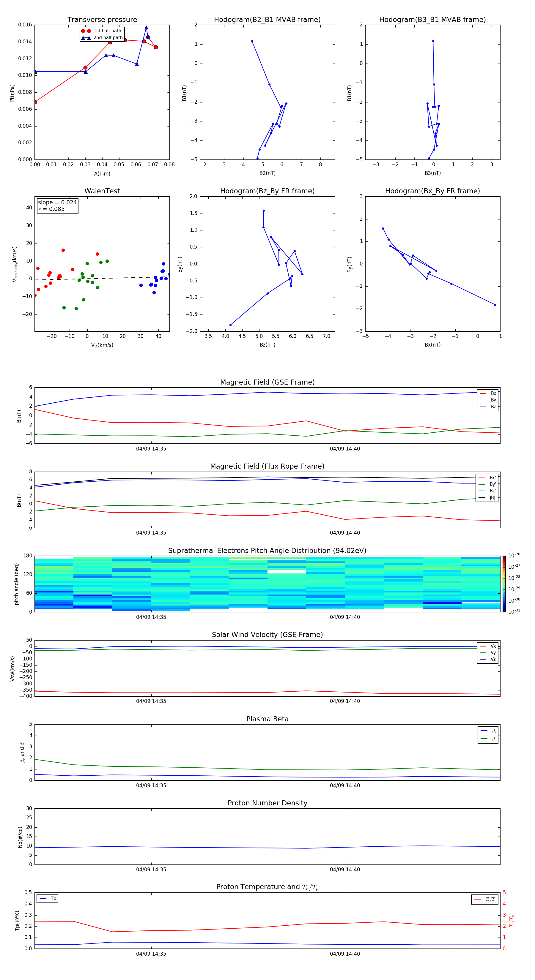This screenshot has height=980, width=535.
Task: Click the "r = 0.085" annotation
Action: pos(51,209)
